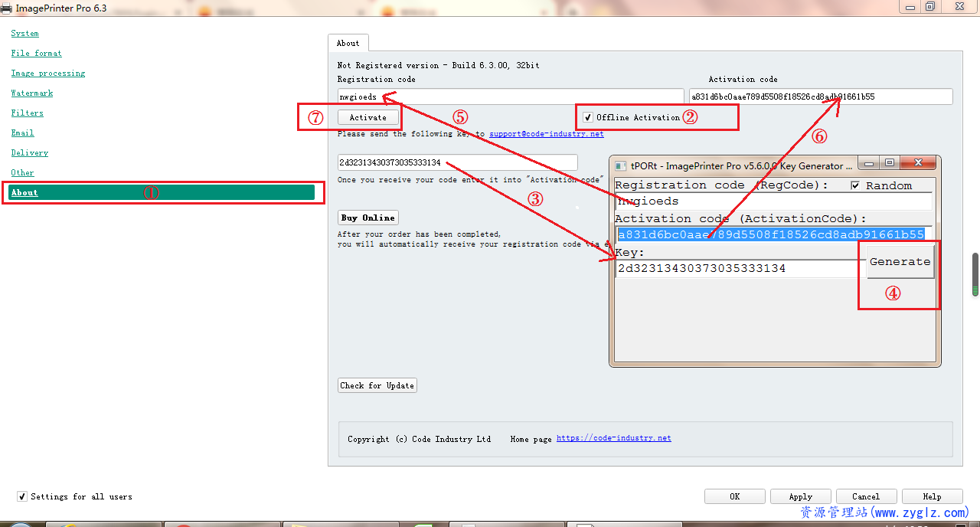The width and height of the screenshot is (980, 527).
Task: Minimize the ImagePrinter Pro window
Action: click(x=909, y=6)
